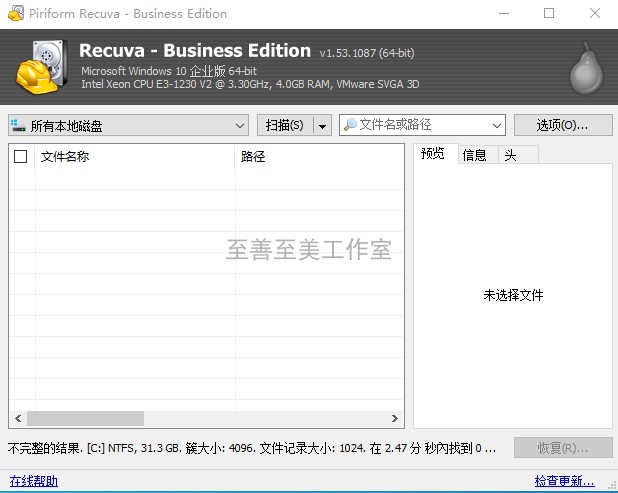Click the Recuva hard drive helmet logo

tap(40, 67)
